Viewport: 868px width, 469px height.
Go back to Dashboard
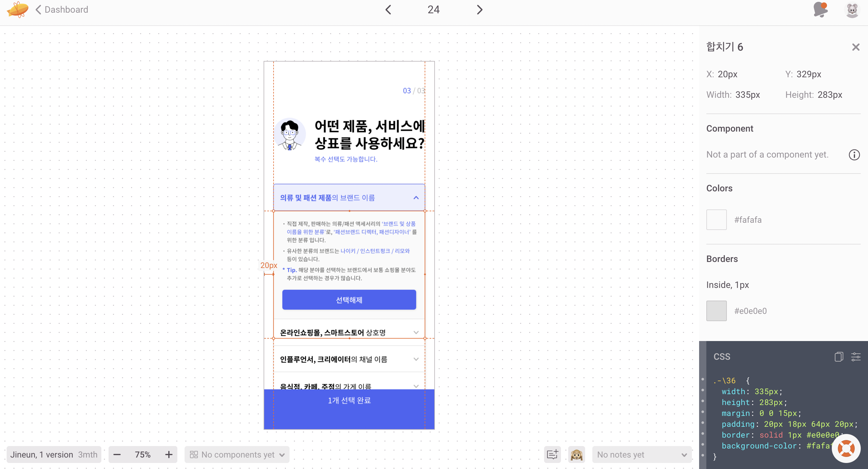point(62,9)
